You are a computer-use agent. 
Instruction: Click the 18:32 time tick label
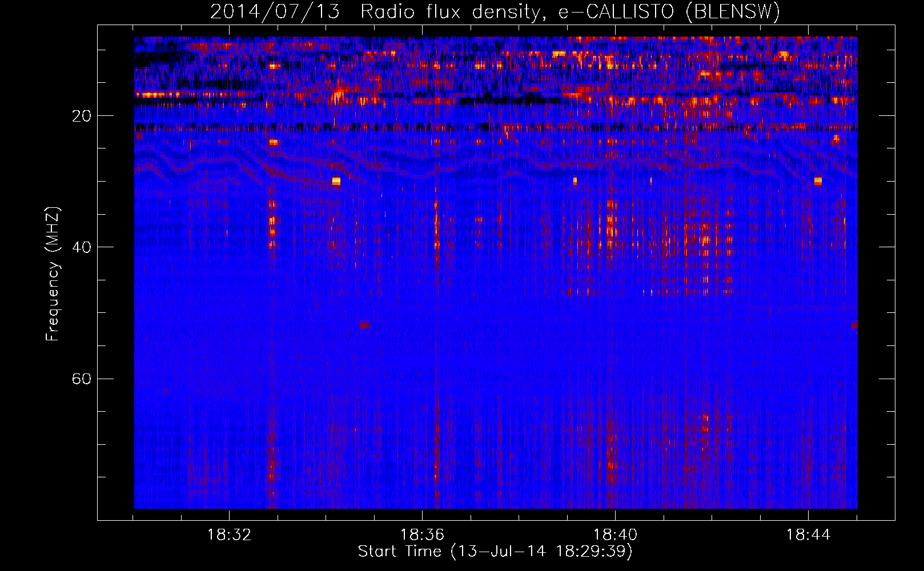point(229,534)
